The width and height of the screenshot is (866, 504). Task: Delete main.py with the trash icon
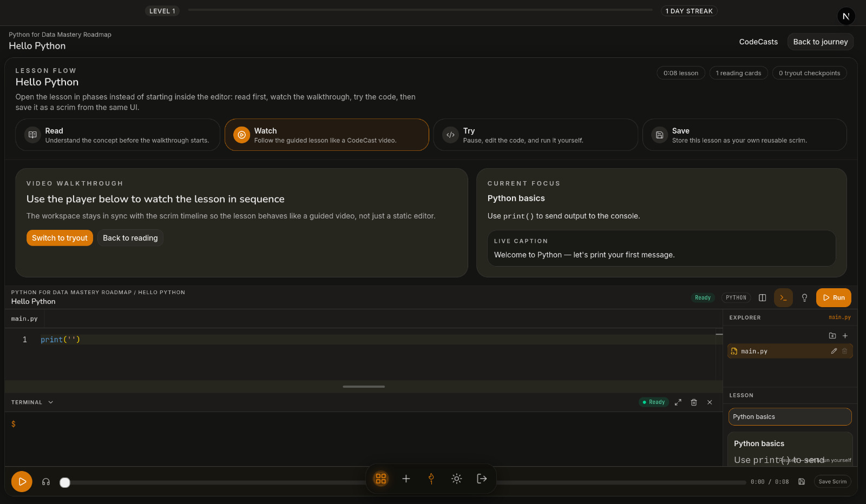click(844, 351)
